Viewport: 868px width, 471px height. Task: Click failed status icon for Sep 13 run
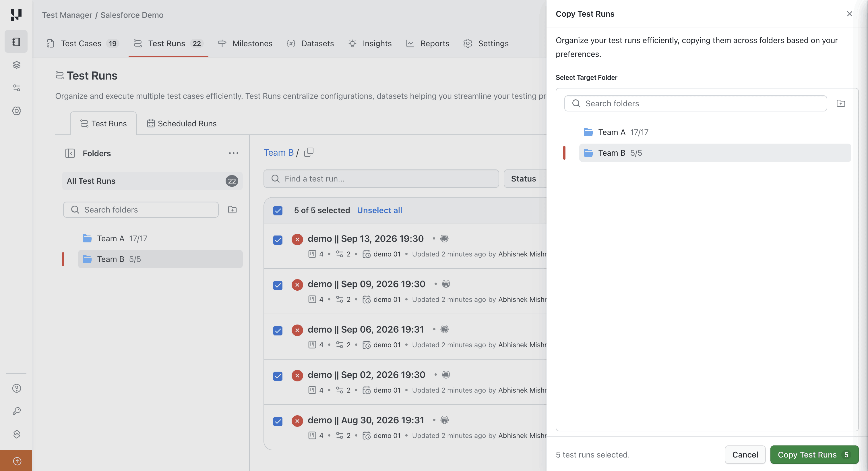coord(297,240)
